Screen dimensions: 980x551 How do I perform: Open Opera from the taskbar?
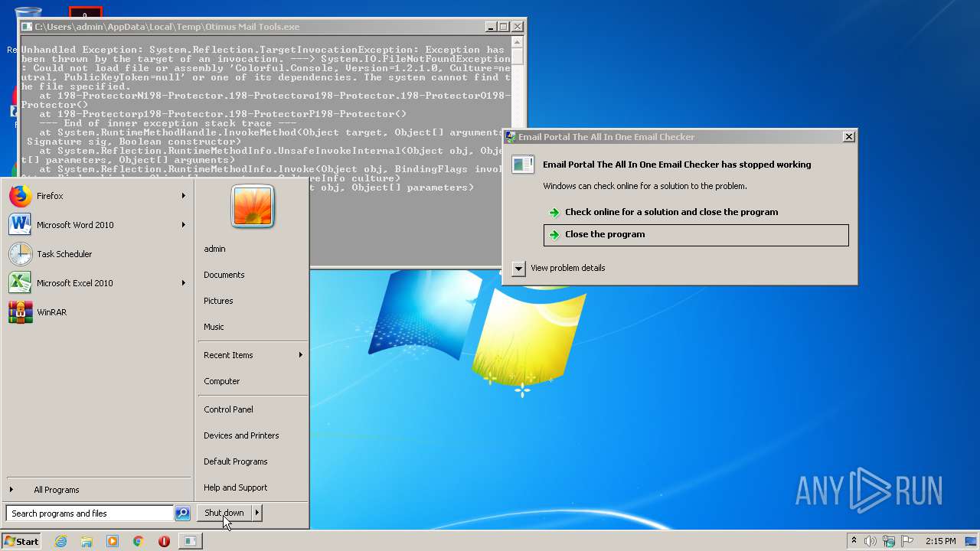164,541
